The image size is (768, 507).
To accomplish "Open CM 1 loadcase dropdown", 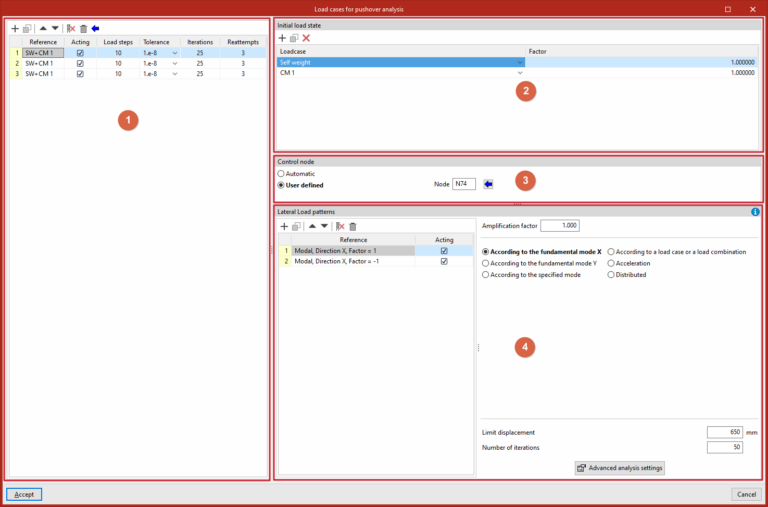I will (520, 72).
